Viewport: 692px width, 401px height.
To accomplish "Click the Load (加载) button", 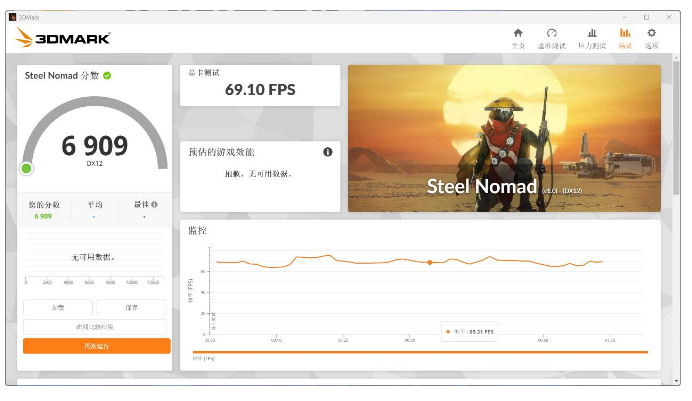I will pos(58,308).
